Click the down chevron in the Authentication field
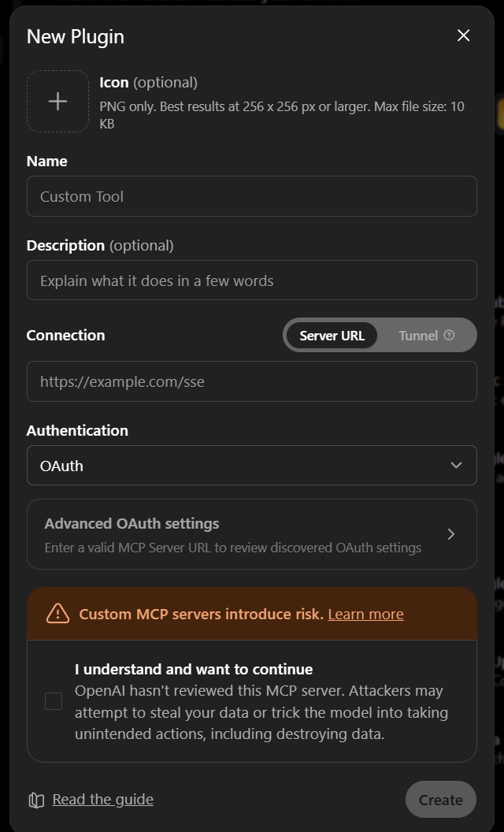The image size is (504, 832). pyautogui.click(x=456, y=466)
